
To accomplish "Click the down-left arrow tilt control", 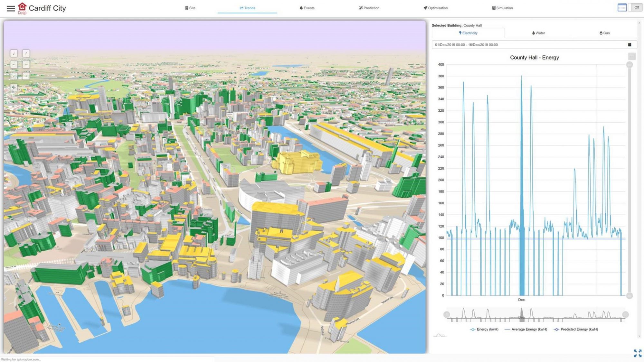I will coord(14,53).
